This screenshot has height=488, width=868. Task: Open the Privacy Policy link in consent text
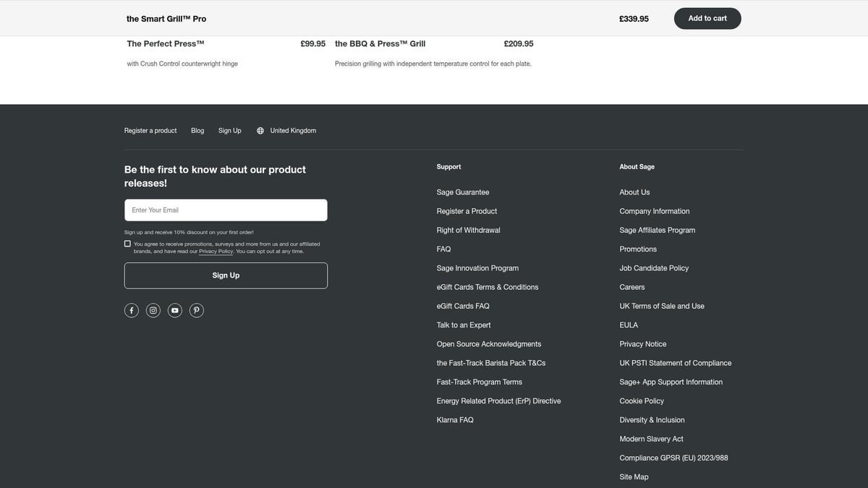(x=216, y=252)
